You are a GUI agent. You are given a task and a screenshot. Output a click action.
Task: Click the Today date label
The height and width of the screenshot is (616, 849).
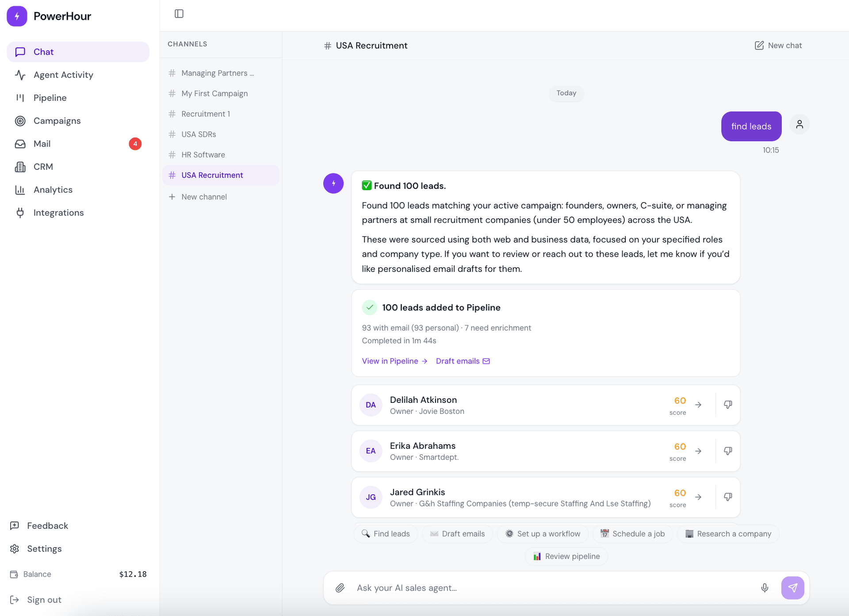click(566, 93)
